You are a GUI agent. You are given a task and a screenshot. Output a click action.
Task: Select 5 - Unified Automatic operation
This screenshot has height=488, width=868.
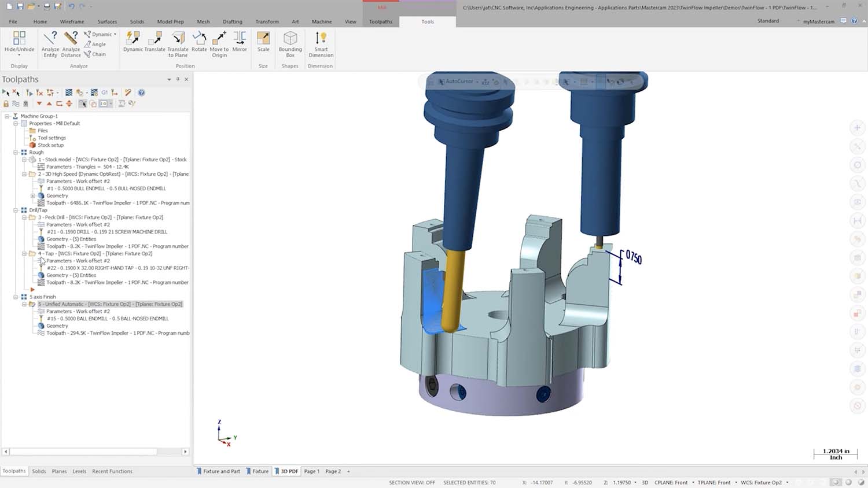click(110, 304)
